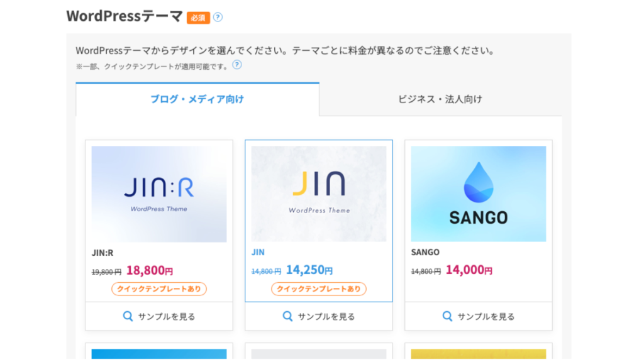The width and height of the screenshot is (644, 362).
Task: Switch to ブログ・メディア向け tab
Action: pyautogui.click(x=197, y=99)
